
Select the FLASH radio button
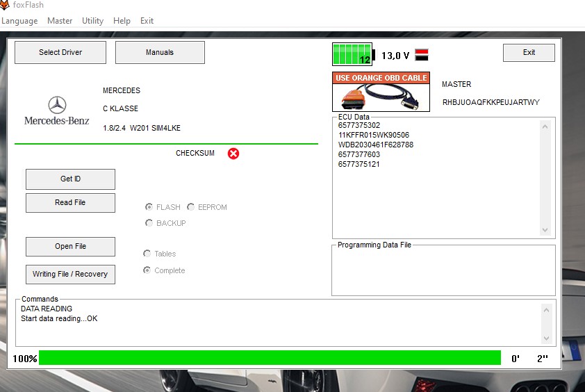click(x=149, y=207)
